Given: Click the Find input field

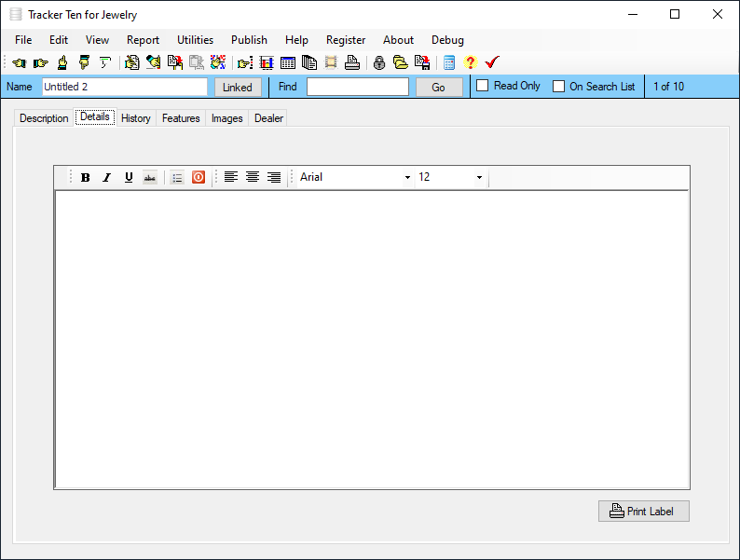Looking at the screenshot, I should coord(358,87).
